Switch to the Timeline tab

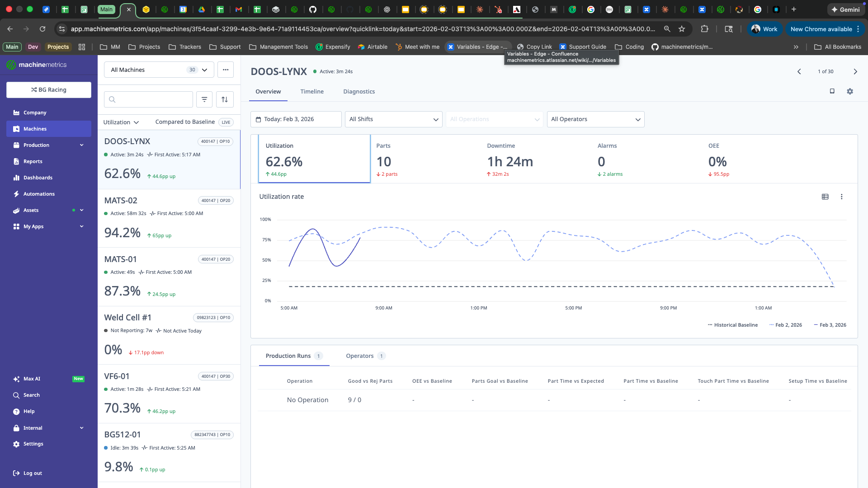coord(312,91)
